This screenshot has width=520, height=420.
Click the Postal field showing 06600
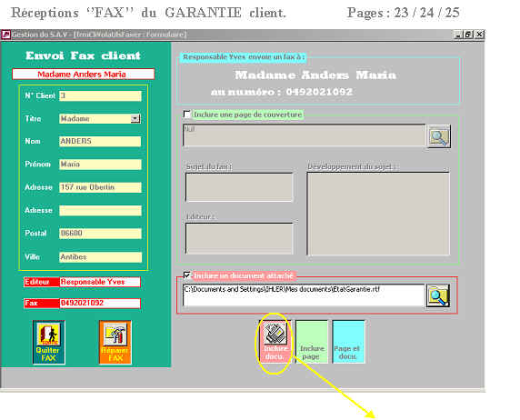pos(100,234)
